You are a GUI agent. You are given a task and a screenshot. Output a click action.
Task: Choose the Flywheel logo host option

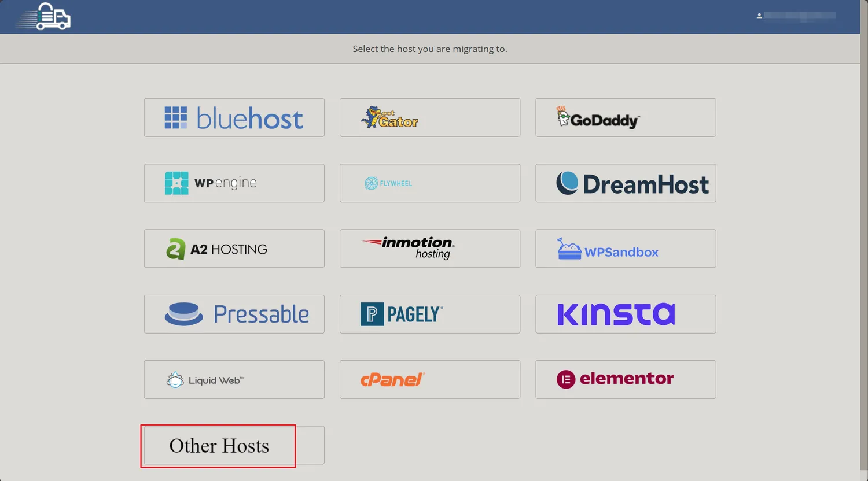tap(429, 183)
